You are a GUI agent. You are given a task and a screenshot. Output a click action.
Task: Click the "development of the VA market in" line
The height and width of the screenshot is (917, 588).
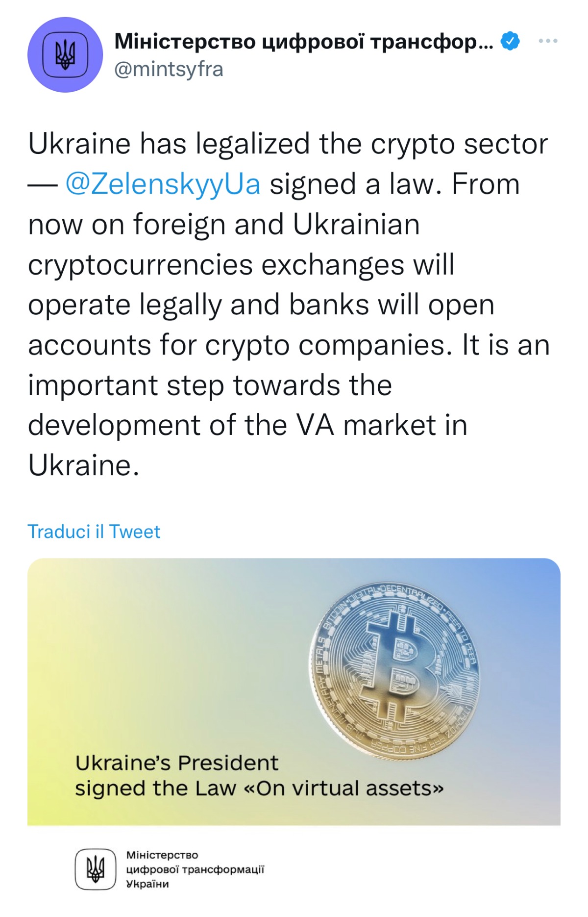pos(247,425)
